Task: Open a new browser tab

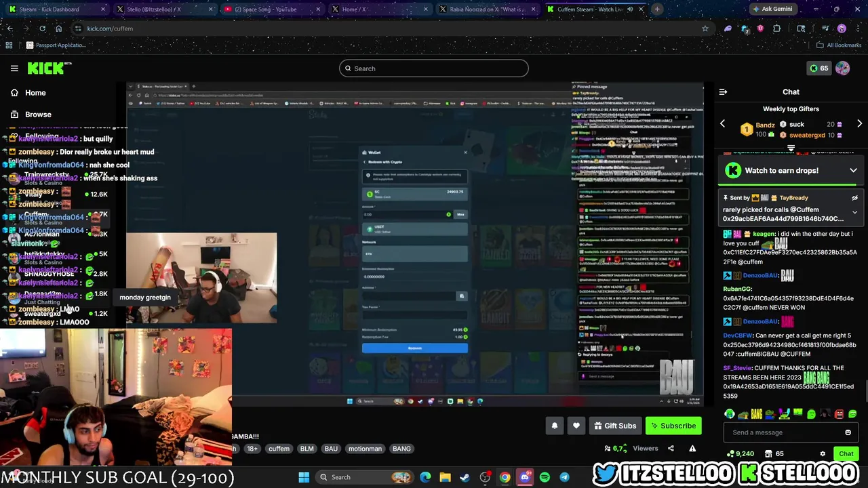Action: [657, 9]
